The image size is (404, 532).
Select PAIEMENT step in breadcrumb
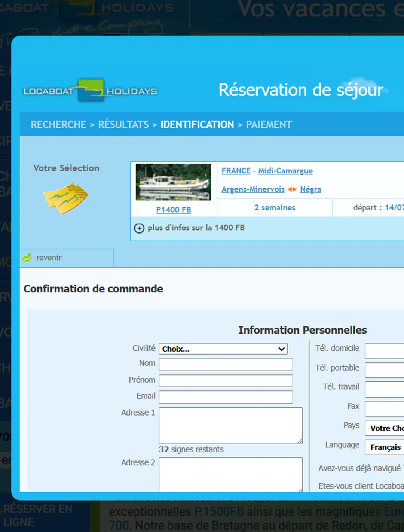pyautogui.click(x=269, y=124)
